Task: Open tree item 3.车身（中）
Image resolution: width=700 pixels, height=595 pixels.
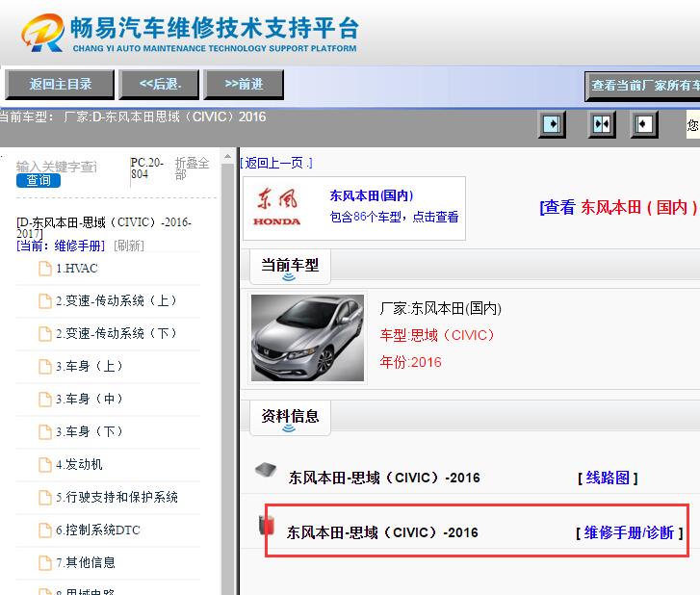Action: 89,400
